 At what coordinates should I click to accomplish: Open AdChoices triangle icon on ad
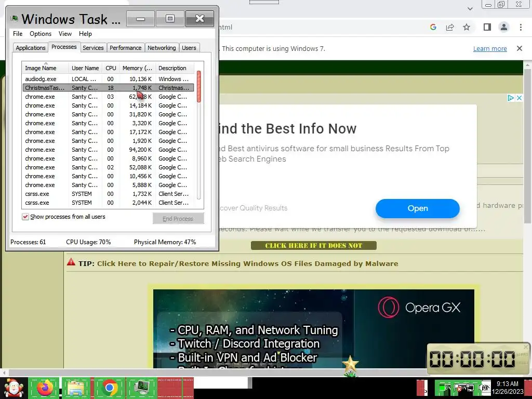coord(511,98)
